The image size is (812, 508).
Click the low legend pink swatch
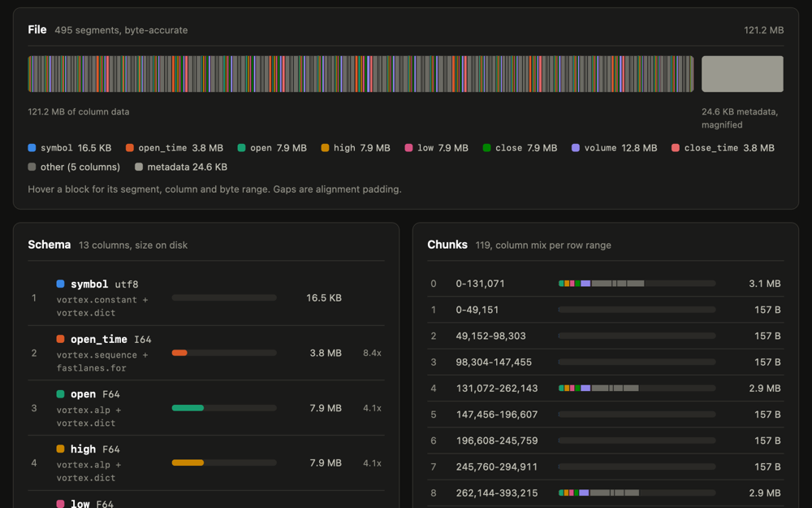pos(408,148)
